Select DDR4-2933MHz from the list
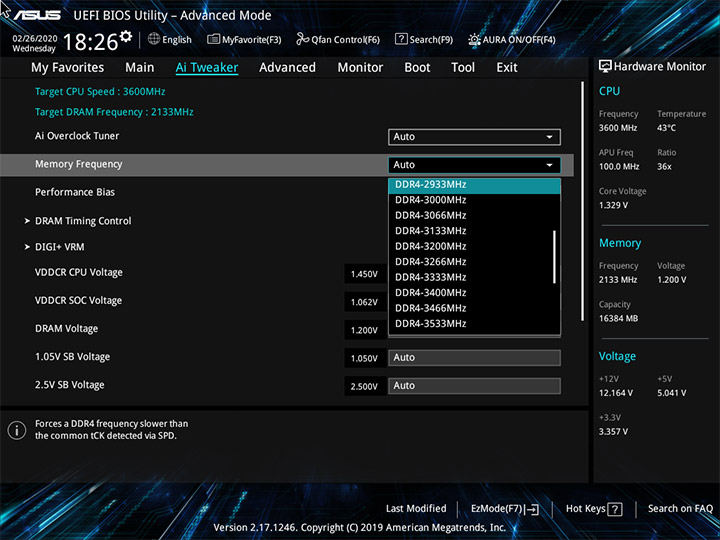720x540 pixels. point(474,185)
